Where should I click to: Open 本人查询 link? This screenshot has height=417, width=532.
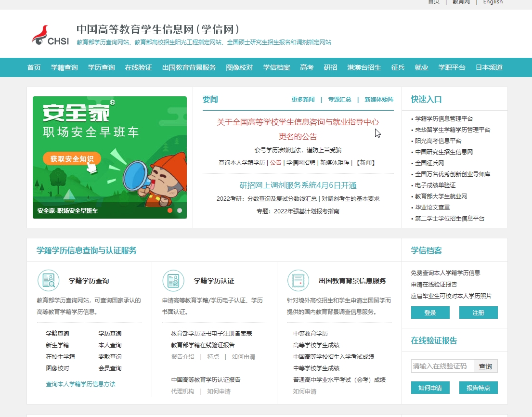(110, 345)
